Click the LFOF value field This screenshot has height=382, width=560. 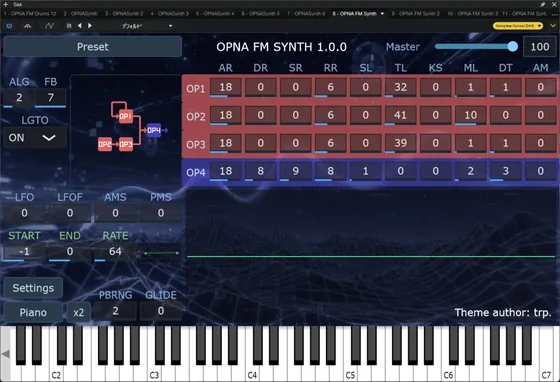tap(70, 213)
